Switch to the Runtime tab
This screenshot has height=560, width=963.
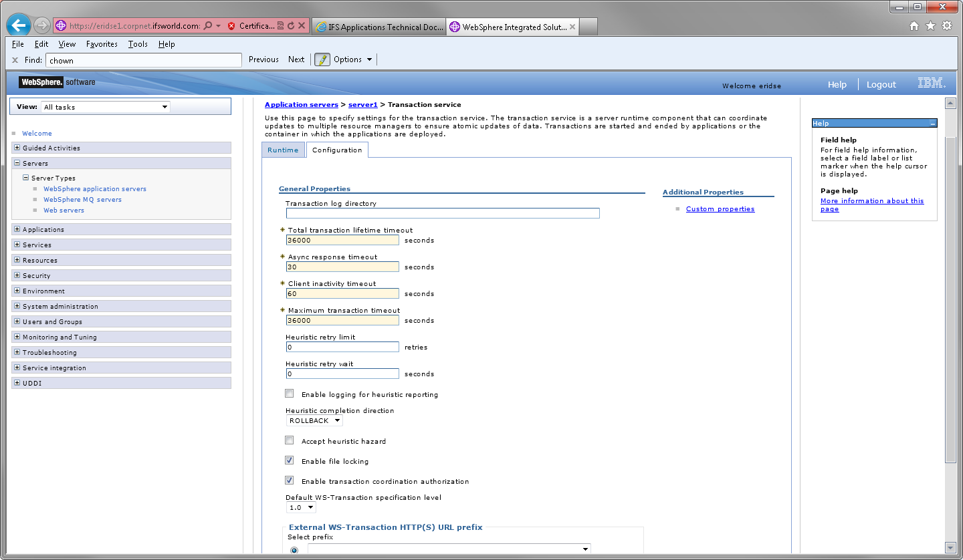(x=283, y=150)
